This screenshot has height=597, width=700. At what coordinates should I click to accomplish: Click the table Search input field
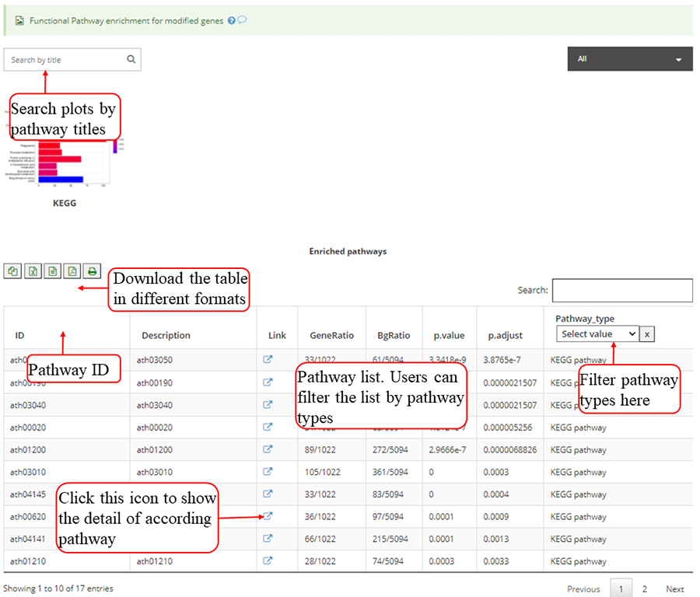point(621,290)
